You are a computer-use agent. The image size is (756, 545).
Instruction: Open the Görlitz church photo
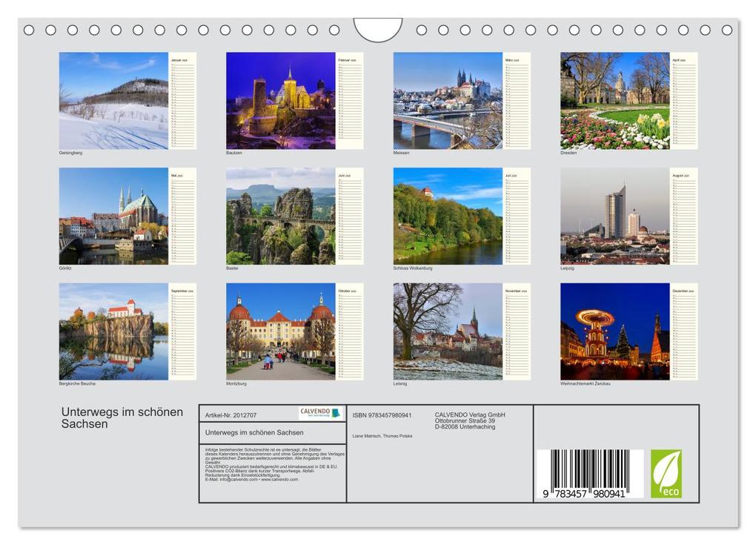[x=113, y=216]
